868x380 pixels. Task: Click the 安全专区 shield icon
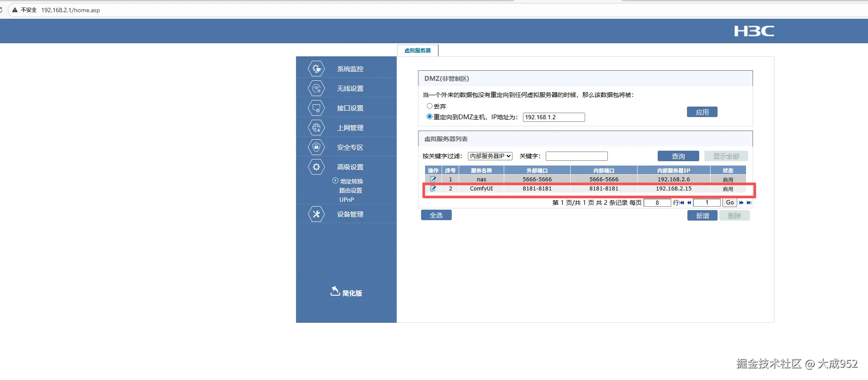tap(316, 147)
